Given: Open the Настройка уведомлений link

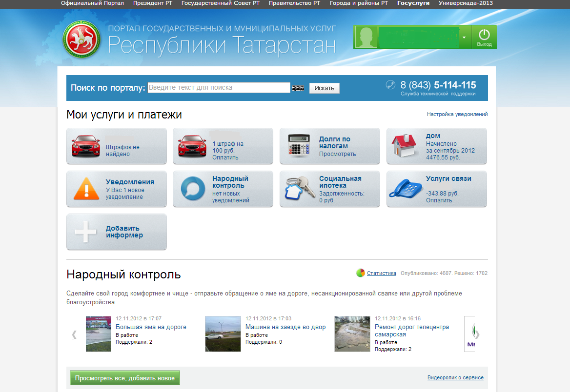Looking at the screenshot, I should tap(457, 114).
